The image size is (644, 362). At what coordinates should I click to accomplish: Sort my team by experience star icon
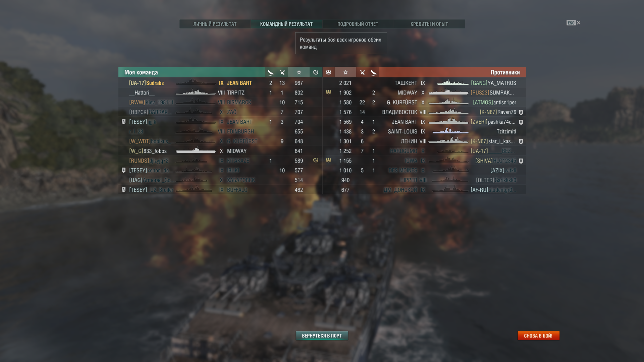pyautogui.click(x=299, y=72)
